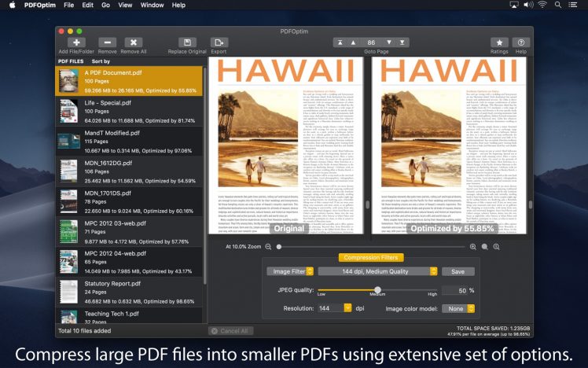588x368 pixels.
Task: Jump to first page with the leftmost Goto arrow
Action: [340, 42]
